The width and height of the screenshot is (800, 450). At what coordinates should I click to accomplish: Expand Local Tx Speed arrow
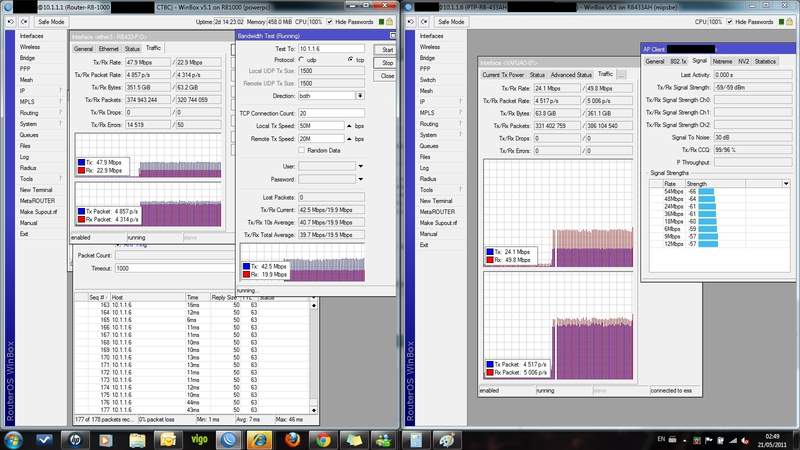tap(349, 126)
